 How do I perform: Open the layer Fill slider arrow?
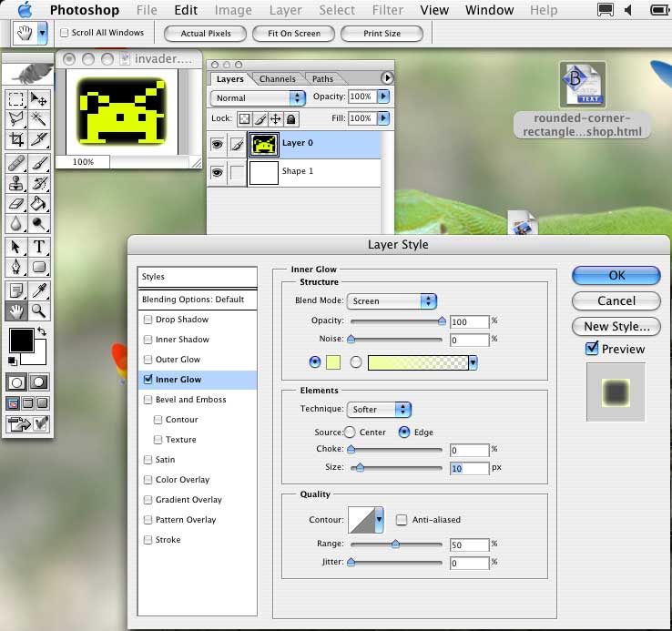383,117
